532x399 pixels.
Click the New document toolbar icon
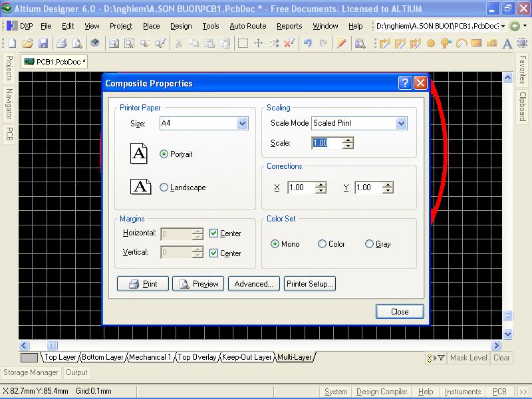point(12,43)
